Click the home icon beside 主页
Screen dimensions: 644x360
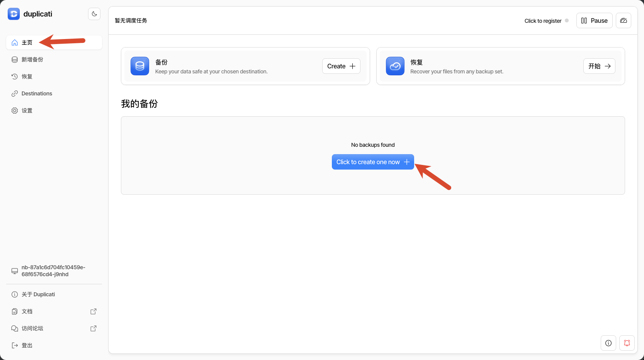point(15,42)
